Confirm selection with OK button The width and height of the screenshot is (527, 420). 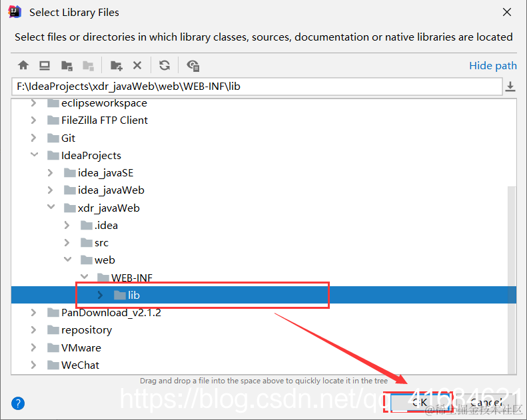420,402
